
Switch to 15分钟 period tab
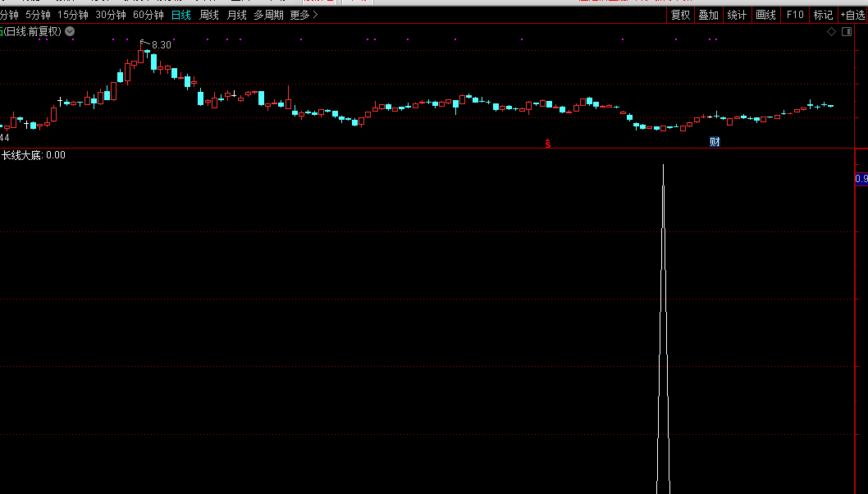point(72,15)
